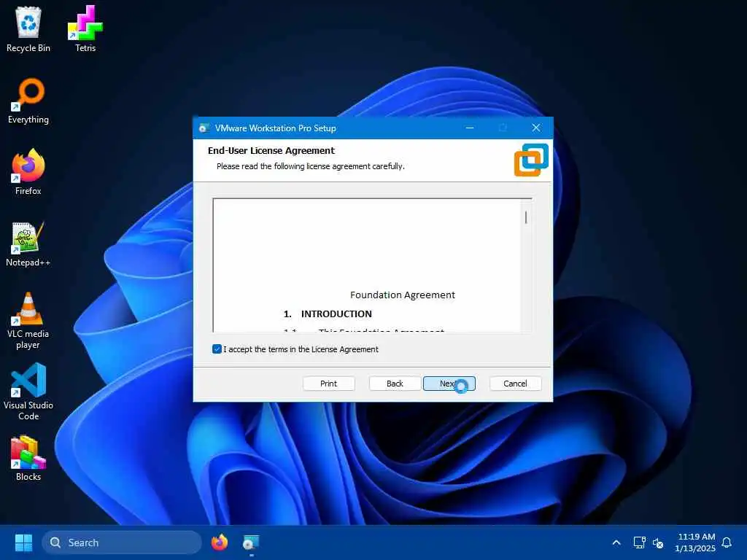Open the network status tray icon
Viewport: 747px width, 560px height.
point(639,542)
